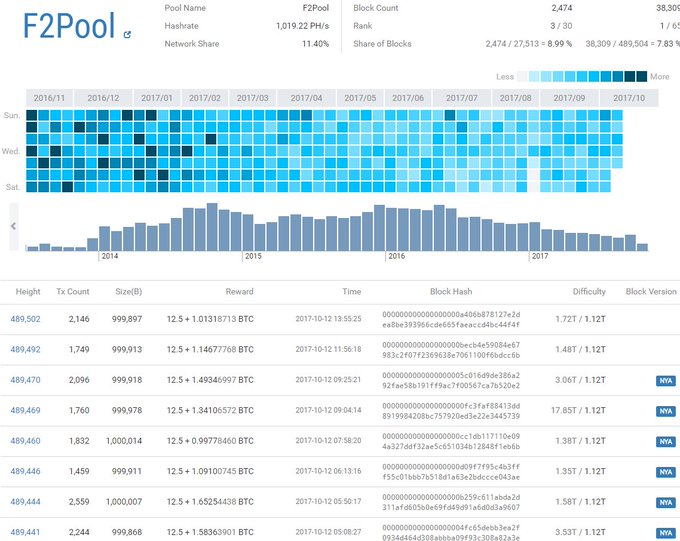Click the 2015 marker on the chart axis
This screenshot has width=680, height=541.
253,256
